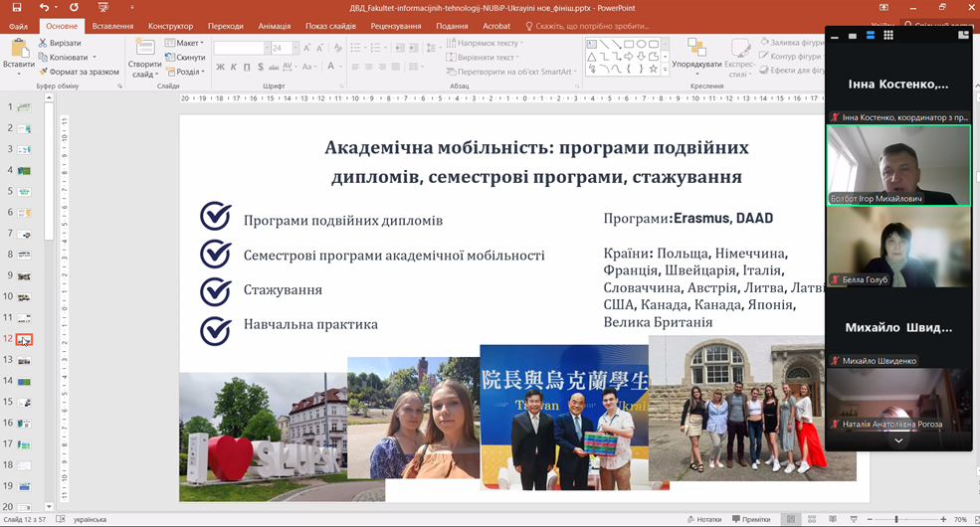
Task: Click the Вставити (Paste) clipboard icon
Action: tap(18, 48)
